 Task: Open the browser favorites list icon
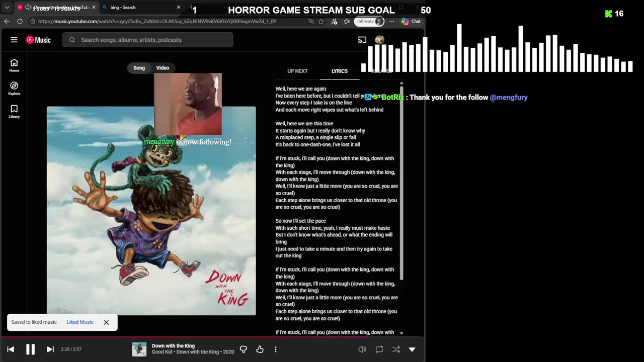pyautogui.click(x=347, y=21)
